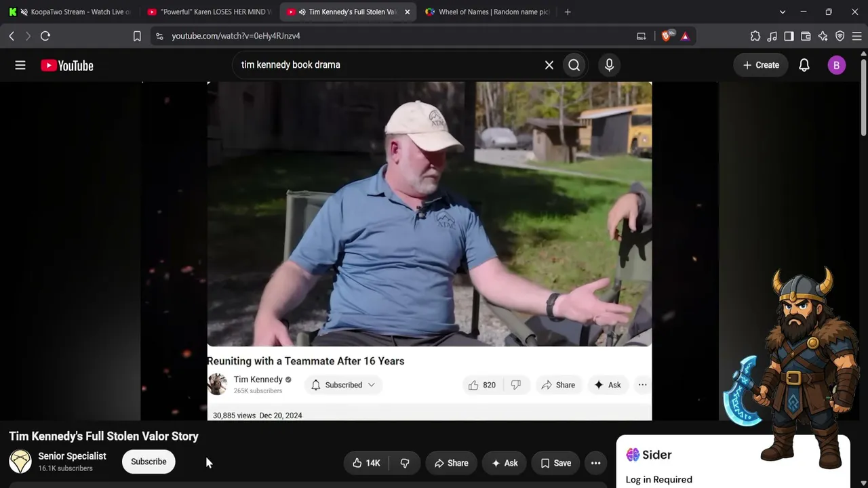Screen dimensions: 868x488
Task: Click the "16.1K subscribers" text
Action: (x=65, y=468)
